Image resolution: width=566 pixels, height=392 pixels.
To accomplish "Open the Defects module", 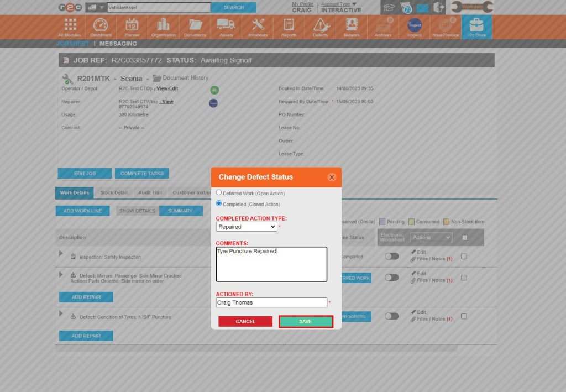I will tap(321, 26).
